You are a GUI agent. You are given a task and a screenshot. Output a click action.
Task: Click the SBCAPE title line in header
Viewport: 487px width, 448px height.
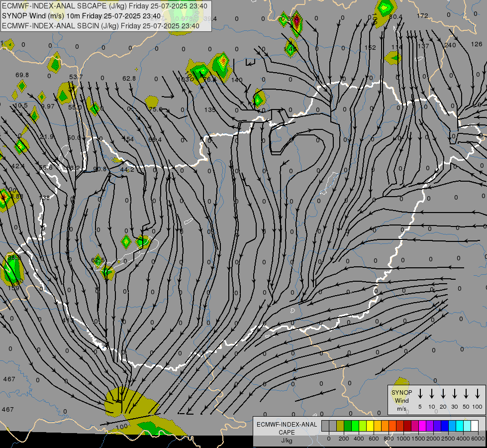click(x=104, y=6)
